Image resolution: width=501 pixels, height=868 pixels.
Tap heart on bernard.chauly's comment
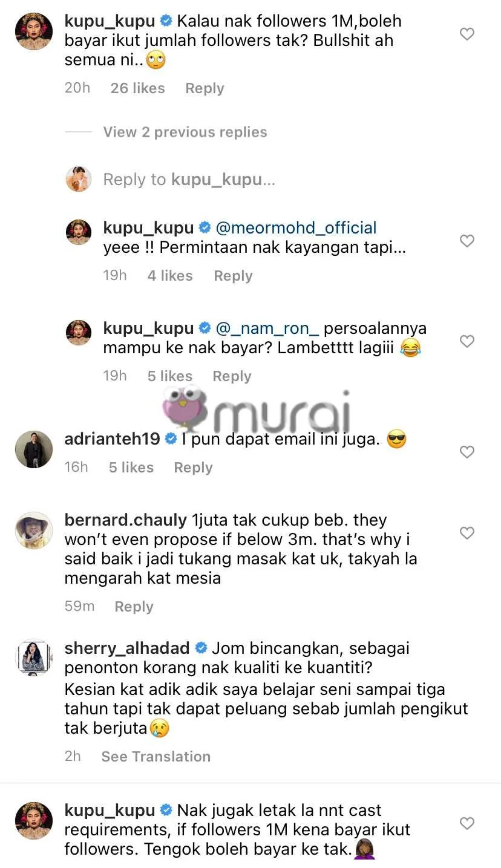click(x=467, y=533)
